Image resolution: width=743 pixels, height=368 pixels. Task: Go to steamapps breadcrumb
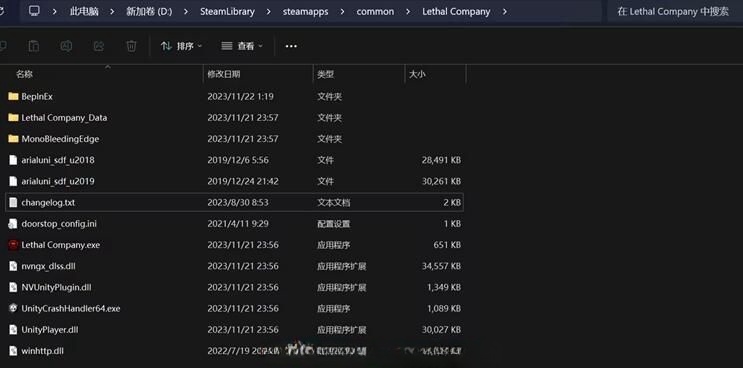[306, 12]
